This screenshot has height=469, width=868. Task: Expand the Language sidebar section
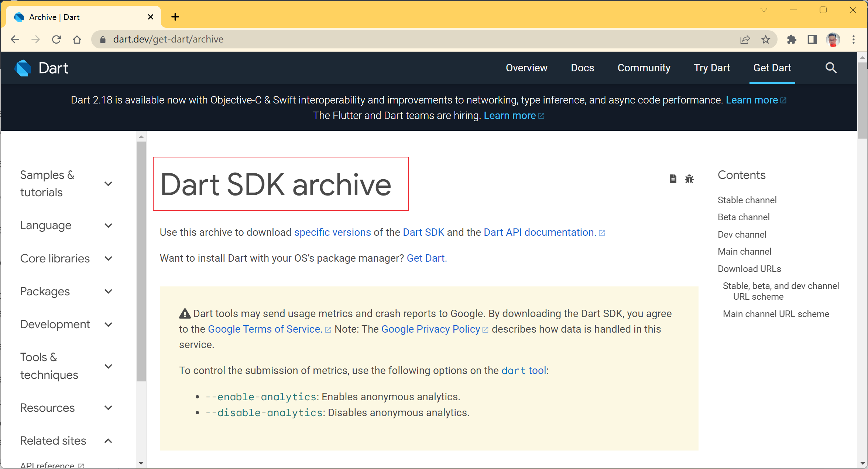(66, 225)
